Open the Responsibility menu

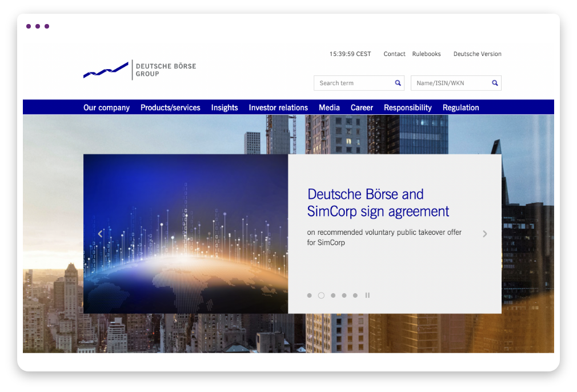[x=408, y=107]
